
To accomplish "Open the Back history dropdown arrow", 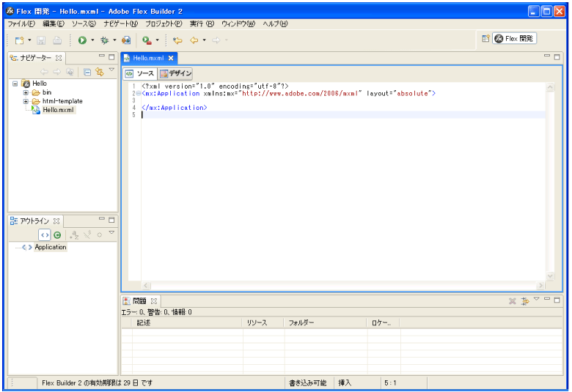I will (x=204, y=40).
